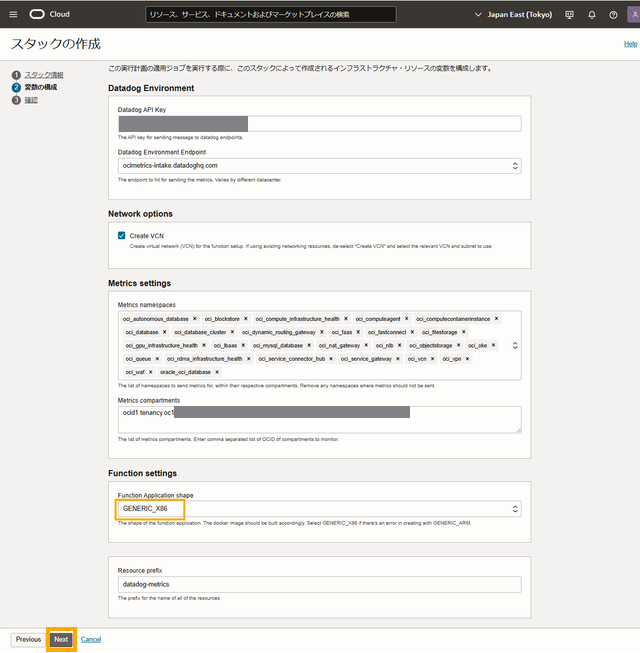This screenshot has height=653, width=640.
Task: Open the Cloud Shell developer tools icon
Action: pyautogui.click(x=569, y=15)
